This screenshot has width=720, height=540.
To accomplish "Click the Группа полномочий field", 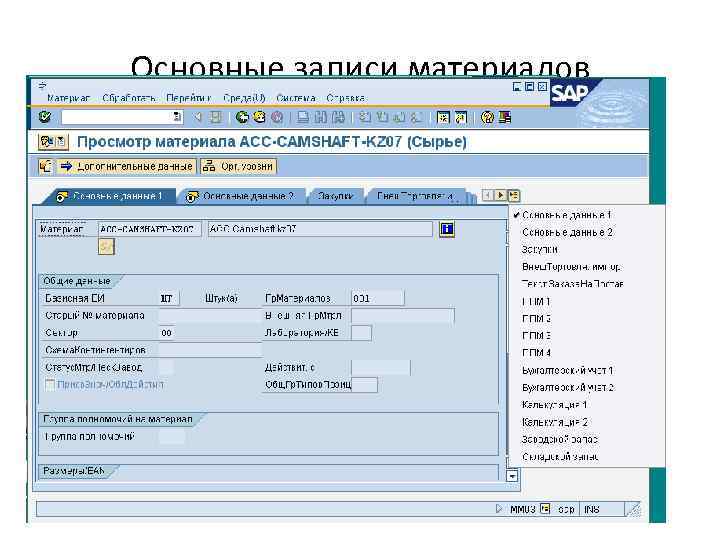I will [x=172, y=436].
